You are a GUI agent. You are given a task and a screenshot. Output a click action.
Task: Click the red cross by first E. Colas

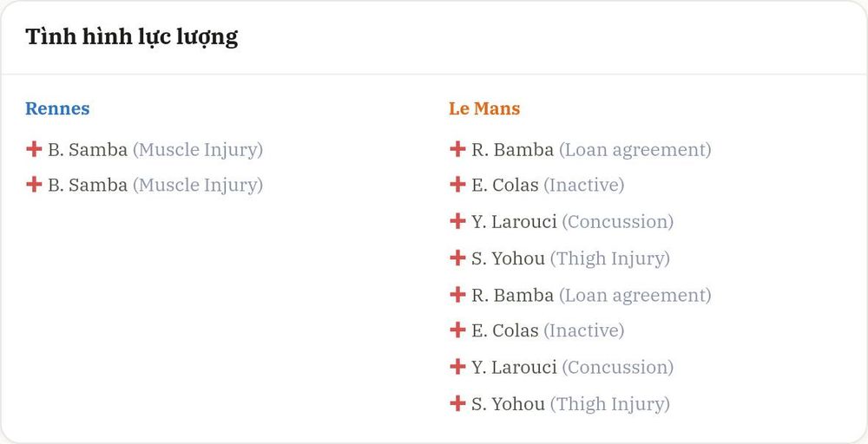(457, 184)
